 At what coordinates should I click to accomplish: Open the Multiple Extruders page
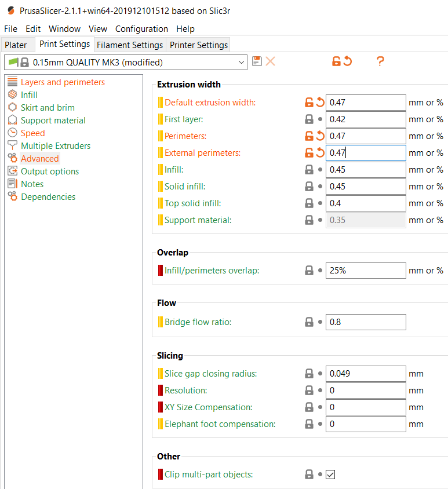[x=56, y=145]
